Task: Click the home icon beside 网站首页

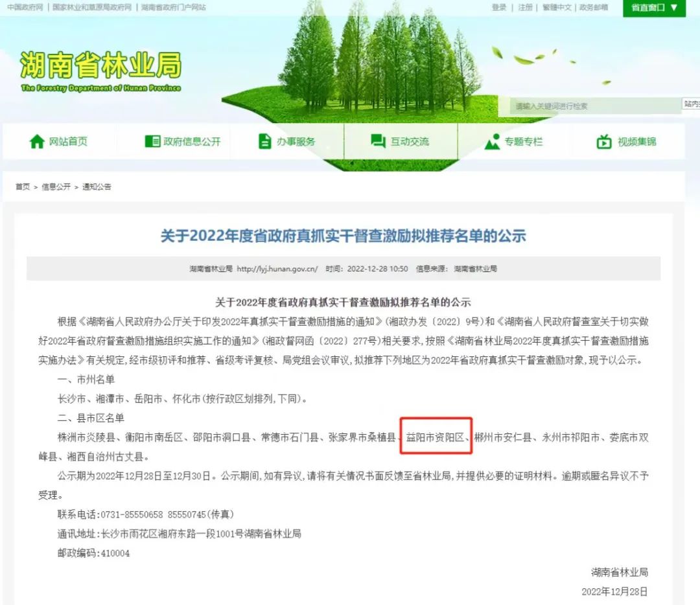Action: click(37, 141)
